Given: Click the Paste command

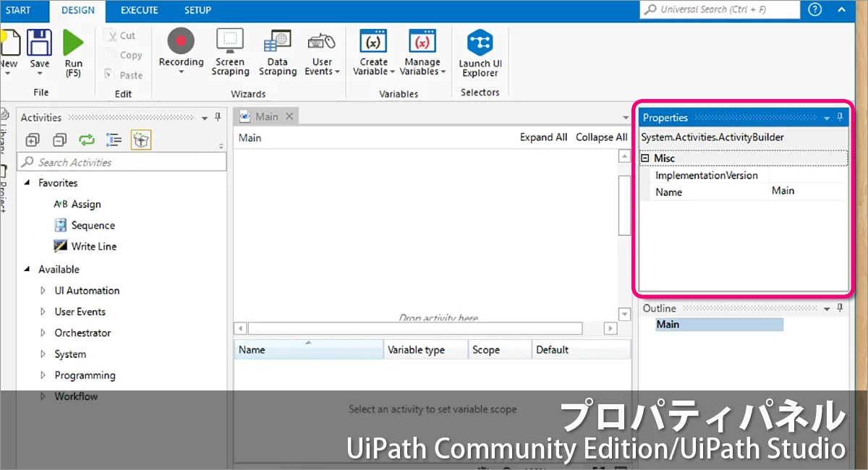Looking at the screenshot, I should 123,74.
